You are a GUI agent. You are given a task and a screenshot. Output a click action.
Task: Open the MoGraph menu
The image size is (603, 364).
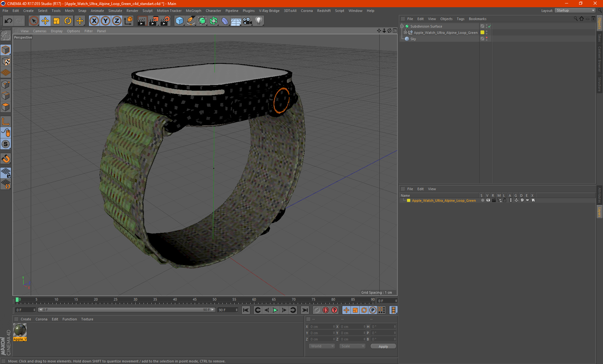(x=193, y=11)
